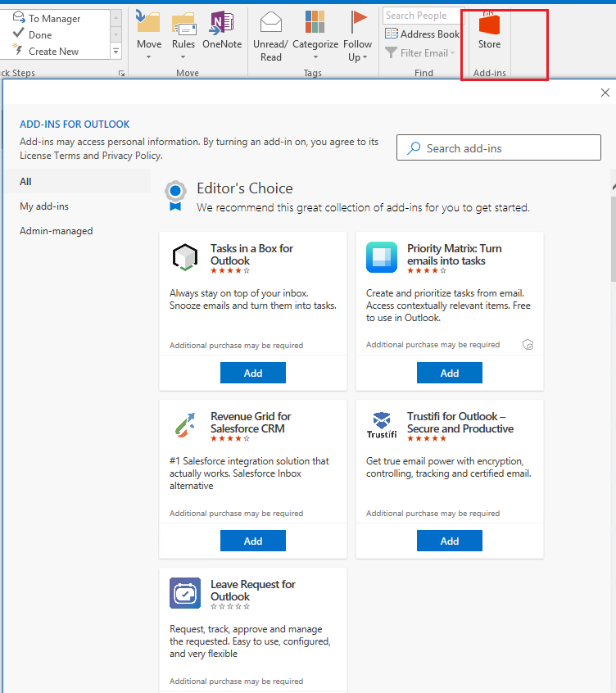Open Trustifi for Outlook title link
The height and width of the screenshot is (693, 616).
(x=460, y=423)
